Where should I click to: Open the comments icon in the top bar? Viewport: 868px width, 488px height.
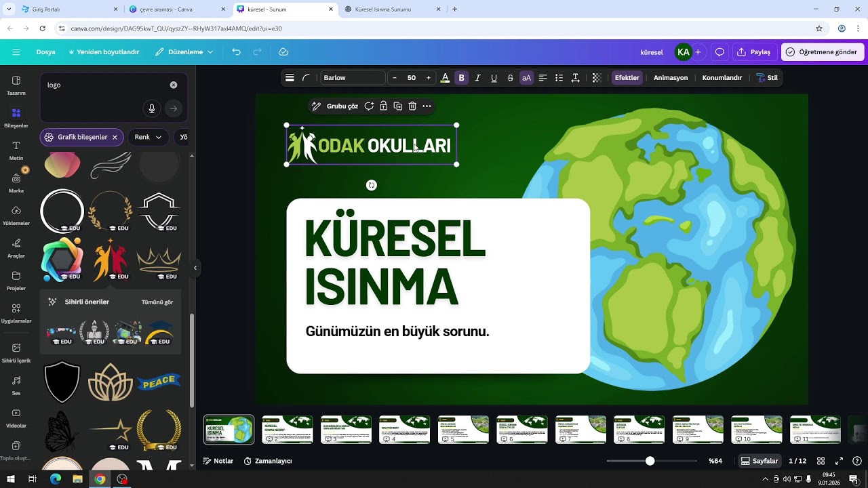719,52
